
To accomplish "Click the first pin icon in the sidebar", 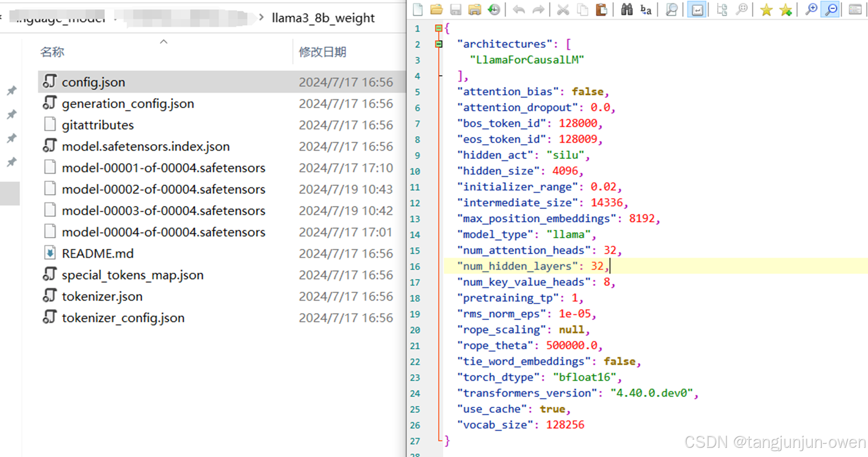I will (11, 91).
